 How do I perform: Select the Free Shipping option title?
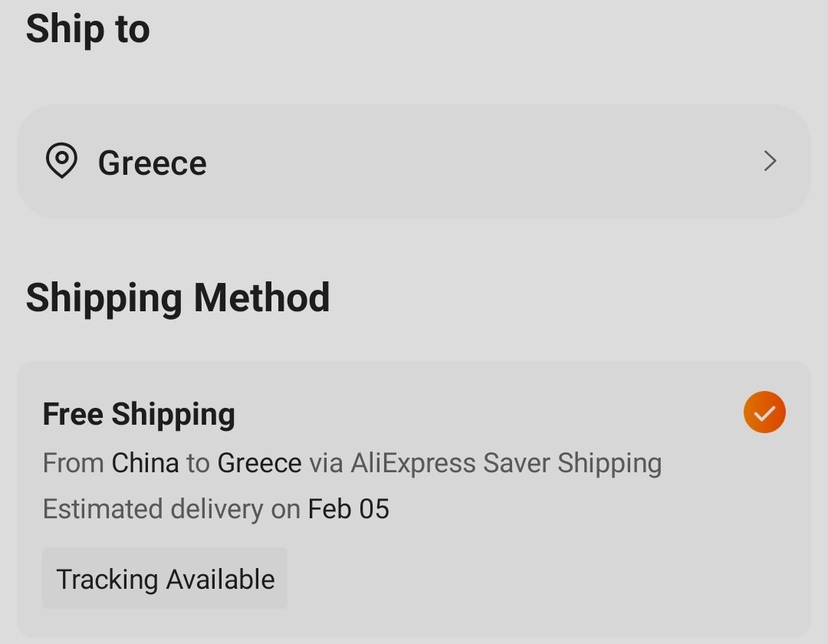139,414
